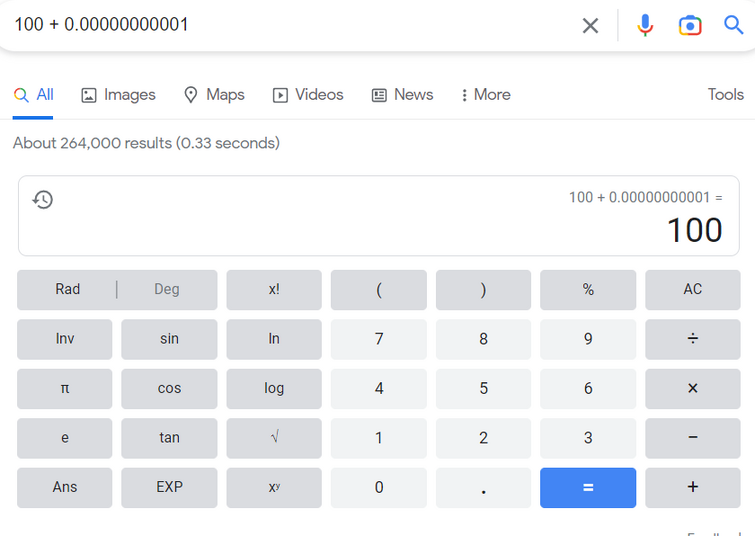Hit the blue equals button

click(x=588, y=487)
